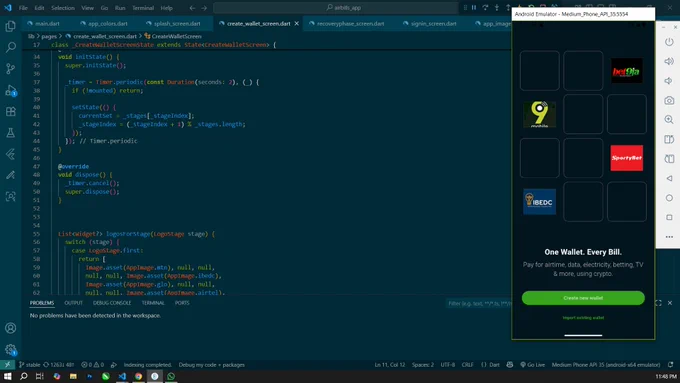Image resolution: width=680 pixels, height=383 pixels.
Task: Click the Copilot status bar icon
Action: tap(510, 365)
